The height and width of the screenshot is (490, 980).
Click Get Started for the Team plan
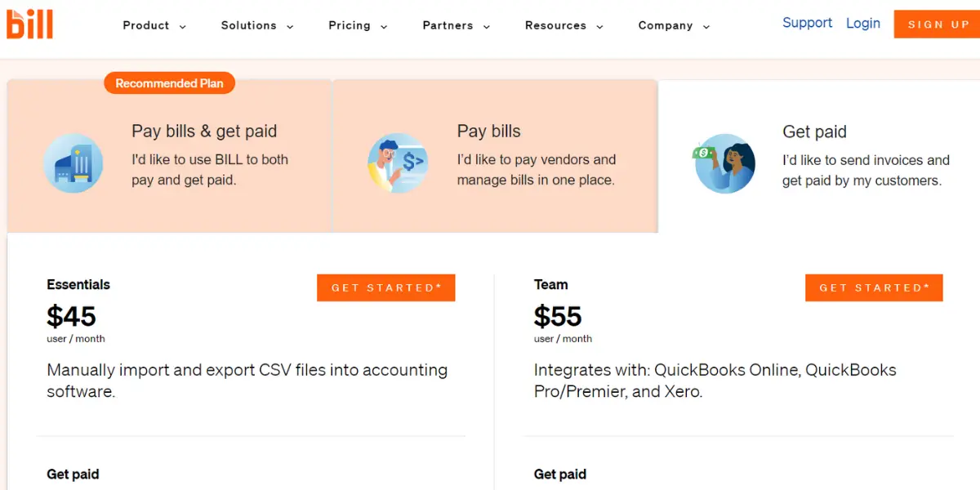point(874,287)
